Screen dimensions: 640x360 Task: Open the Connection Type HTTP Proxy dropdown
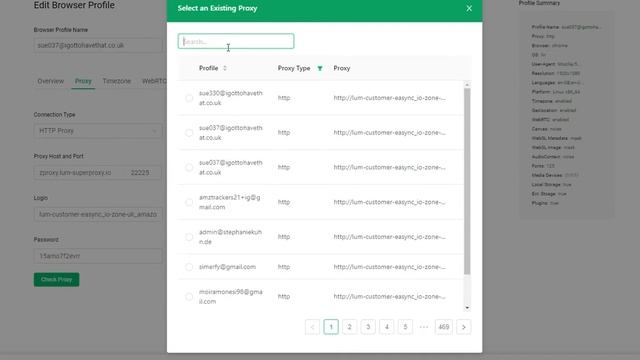point(98,131)
